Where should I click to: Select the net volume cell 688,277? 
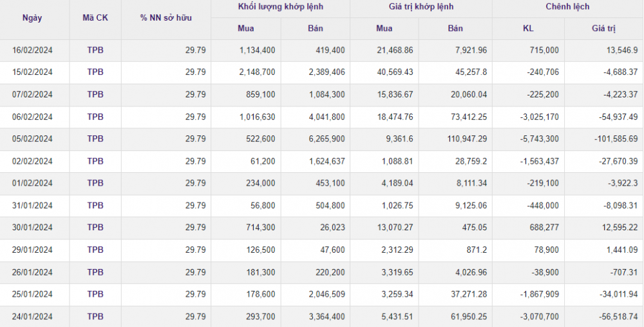541,228
